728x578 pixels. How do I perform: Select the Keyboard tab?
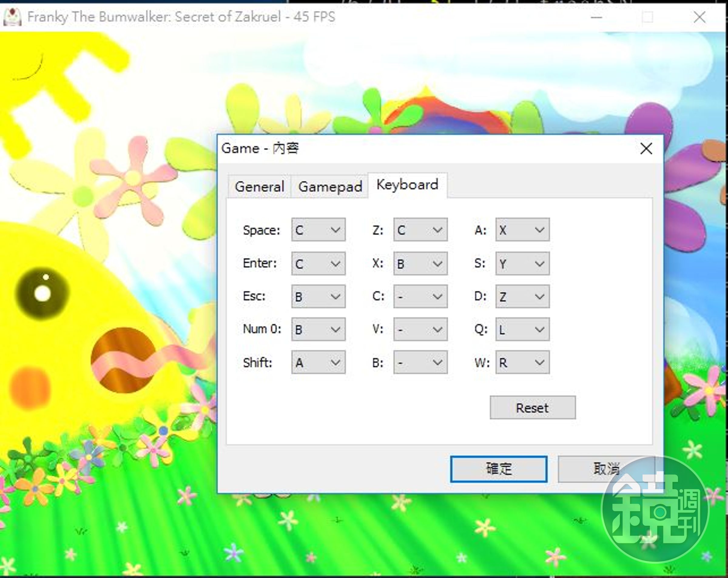(408, 185)
